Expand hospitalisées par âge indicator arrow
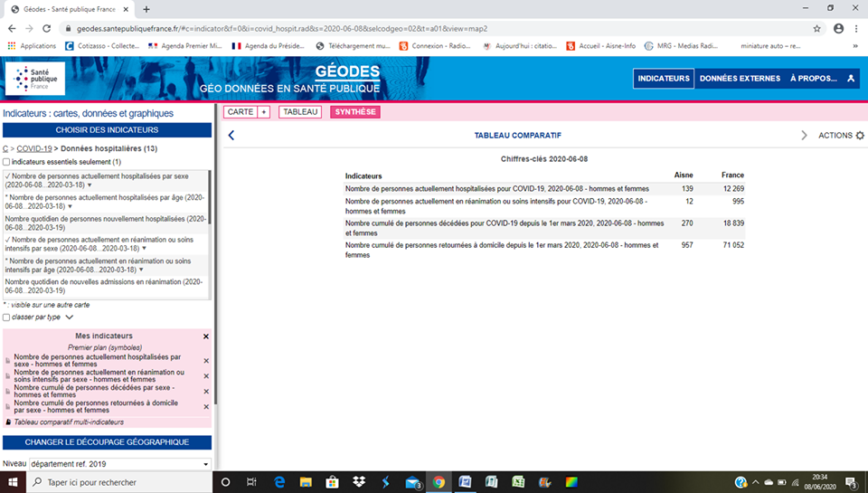 point(70,206)
